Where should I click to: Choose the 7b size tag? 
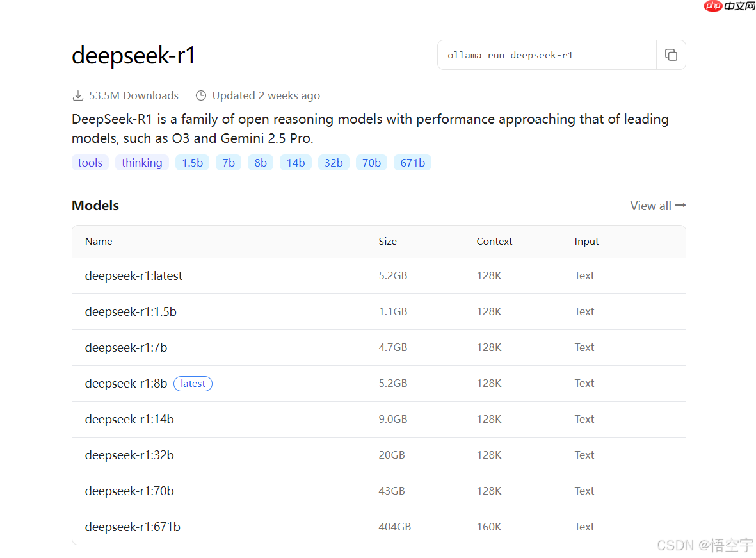coord(229,163)
